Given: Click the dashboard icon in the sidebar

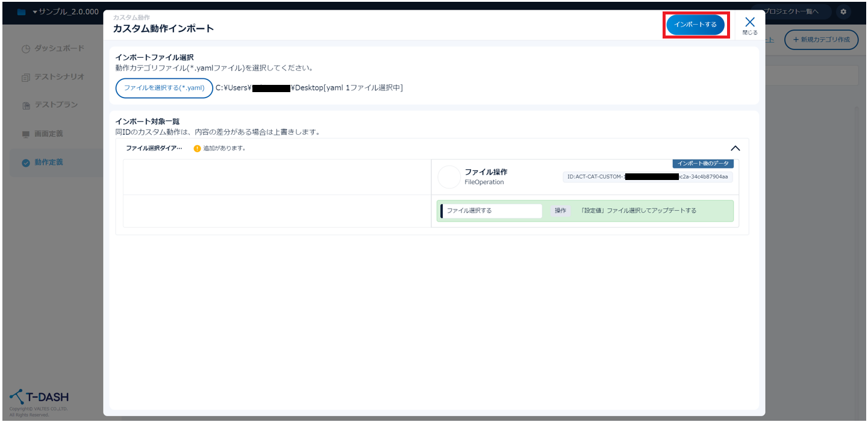Looking at the screenshot, I should coord(25,49).
